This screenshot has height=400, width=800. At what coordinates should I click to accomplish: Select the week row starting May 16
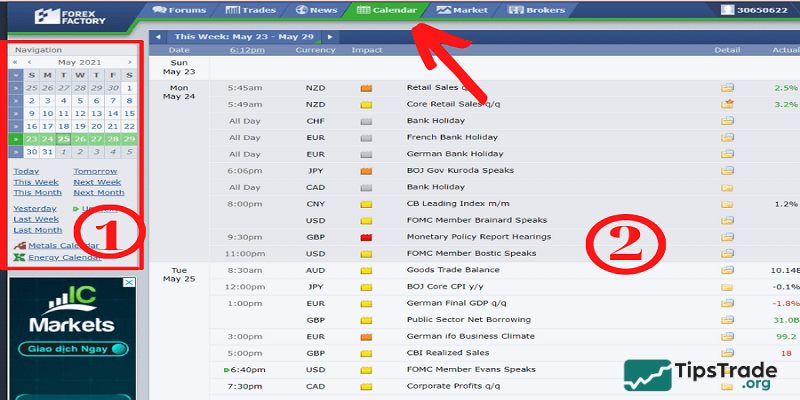16,126
